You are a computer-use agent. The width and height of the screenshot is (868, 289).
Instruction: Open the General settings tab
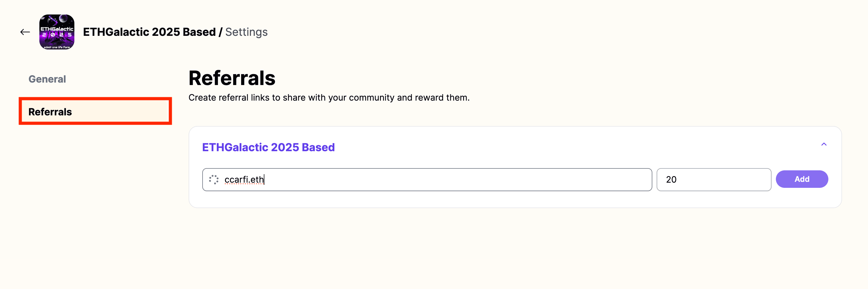tap(47, 79)
